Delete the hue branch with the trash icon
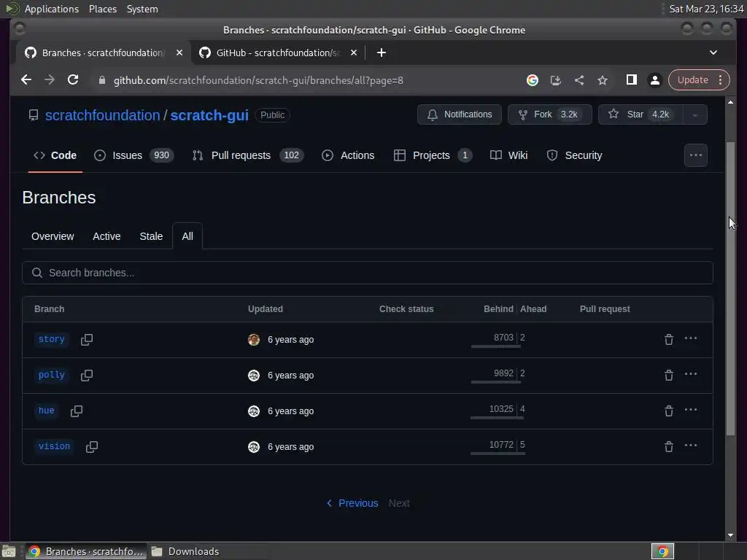This screenshot has height=560, width=747. (669, 411)
